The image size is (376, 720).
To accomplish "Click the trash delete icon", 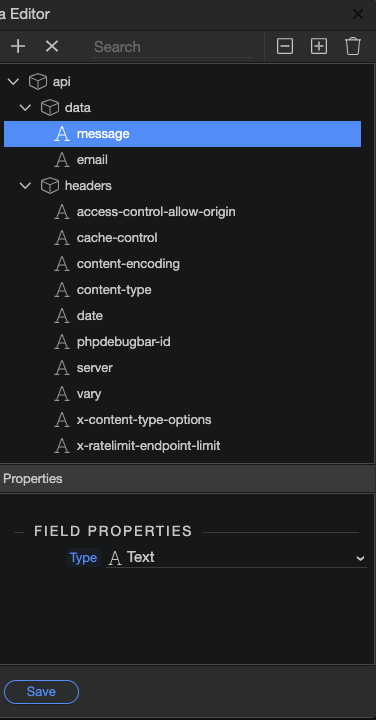I will click(x=353, y=46).
